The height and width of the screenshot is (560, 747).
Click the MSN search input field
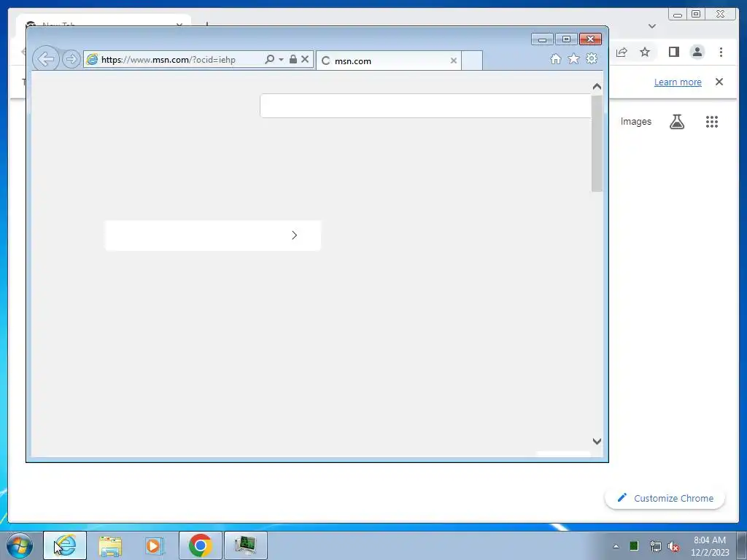[425, 106]
